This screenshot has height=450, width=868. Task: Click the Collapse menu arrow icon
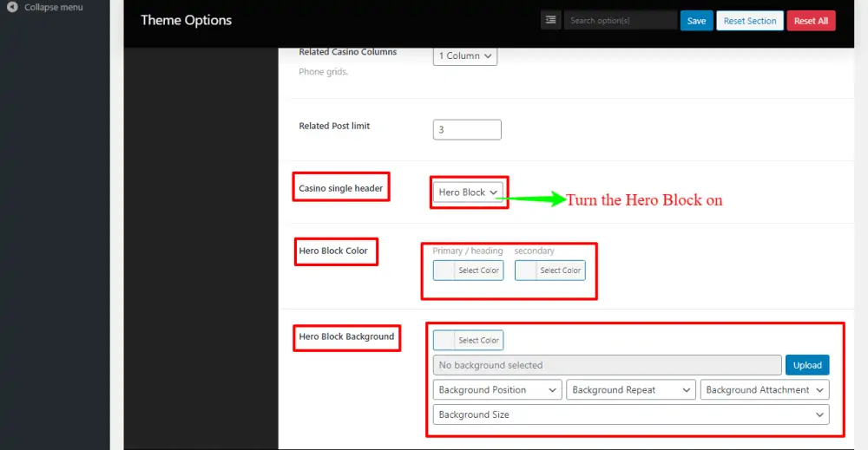(12, 7)
